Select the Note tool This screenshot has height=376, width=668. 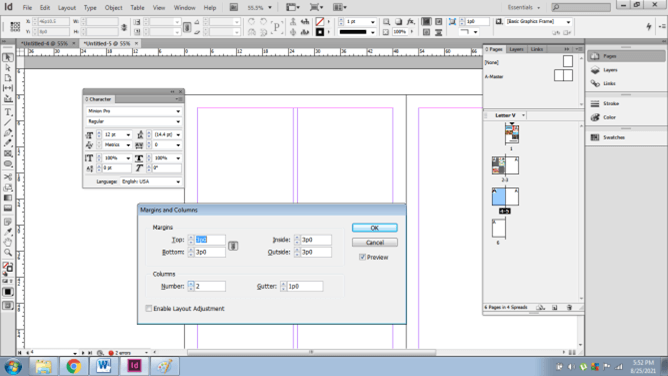pyautogui.click(x=8, y=222)
